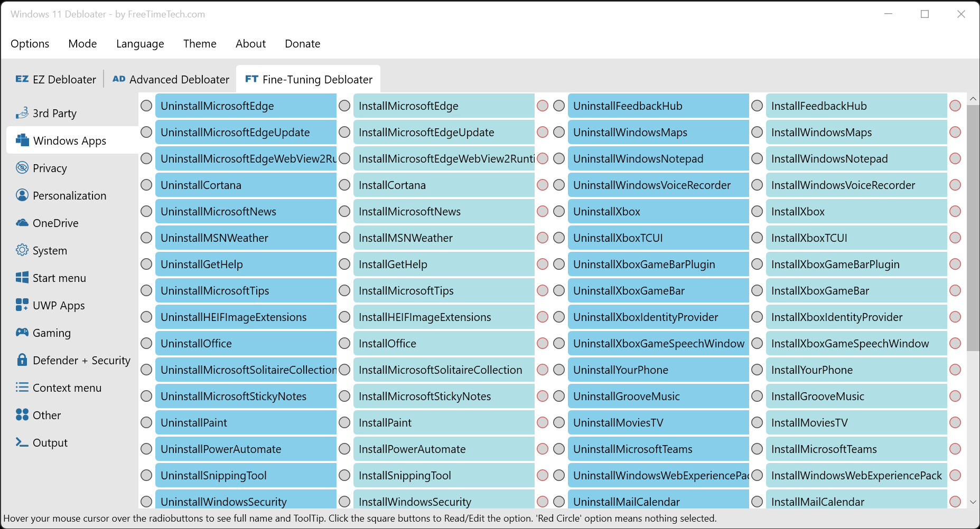
Task: Open the Context menu section
Action: pos(67,388)
